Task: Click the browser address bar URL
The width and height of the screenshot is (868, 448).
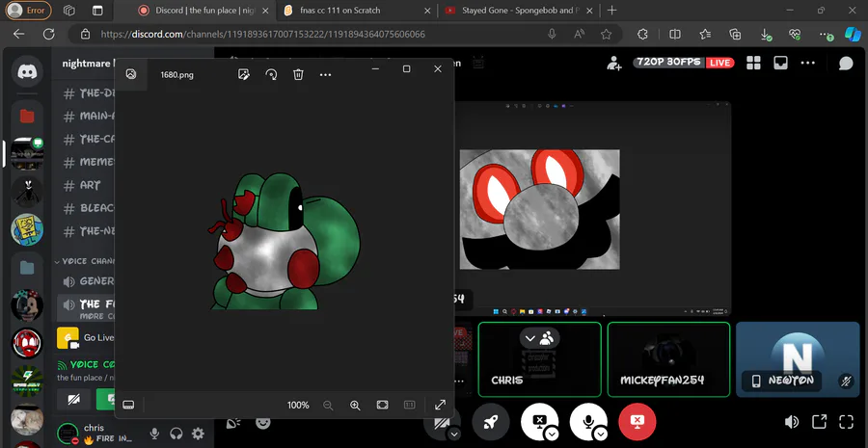Action: (x=262, y=35)
